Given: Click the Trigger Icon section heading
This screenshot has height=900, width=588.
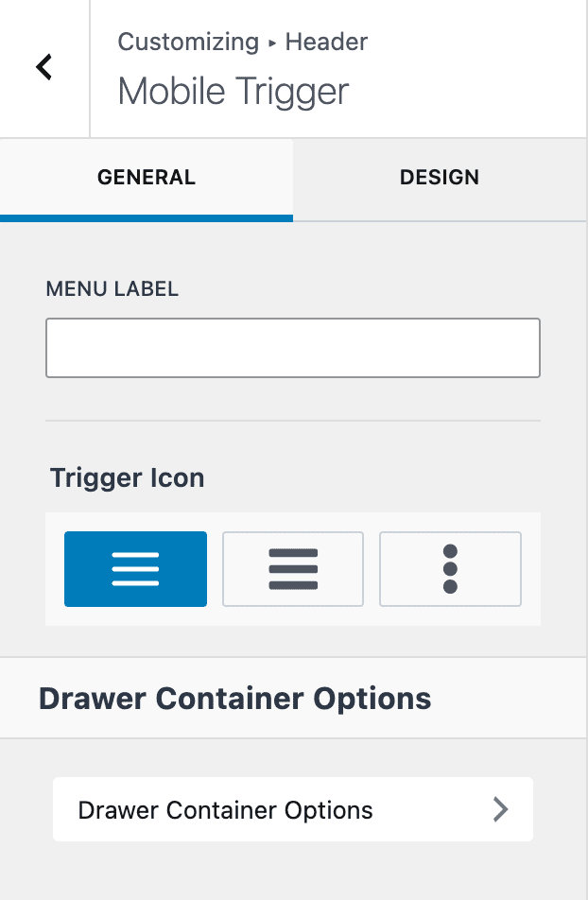Looking at the screenshot, I should click(127, 478).
